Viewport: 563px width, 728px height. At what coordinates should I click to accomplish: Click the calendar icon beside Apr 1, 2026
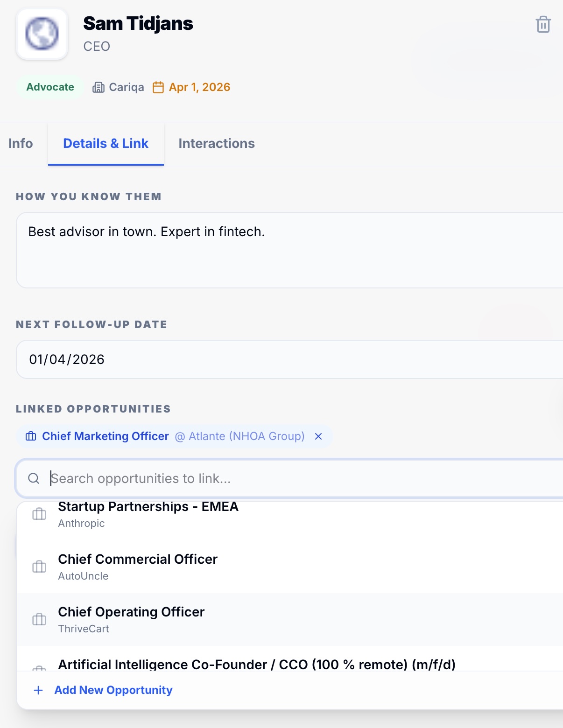click(x=158, y=87)
